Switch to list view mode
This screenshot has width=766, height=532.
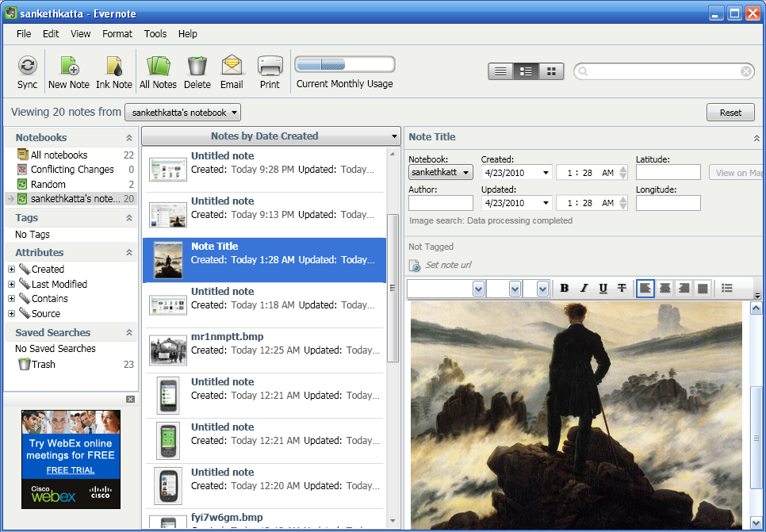[x=500, y=71]
